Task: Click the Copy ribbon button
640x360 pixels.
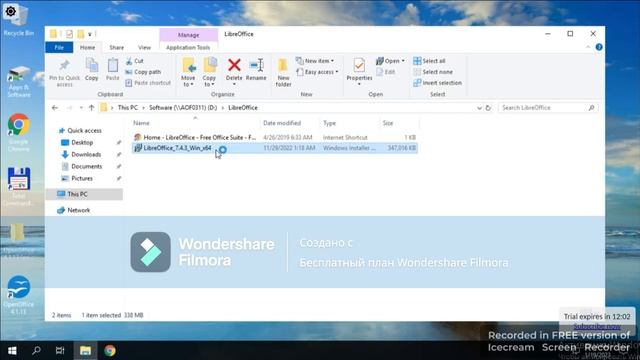Action: 91,69
